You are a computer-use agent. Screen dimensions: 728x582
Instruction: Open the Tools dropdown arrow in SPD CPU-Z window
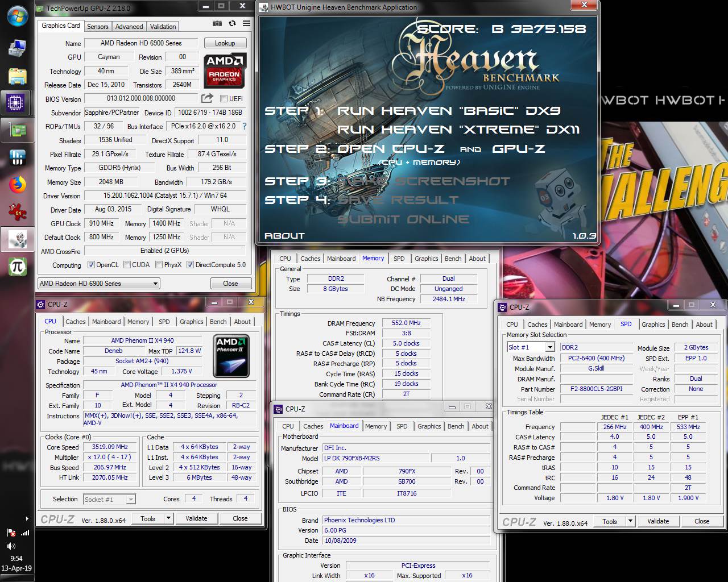(x=630, y=521)
